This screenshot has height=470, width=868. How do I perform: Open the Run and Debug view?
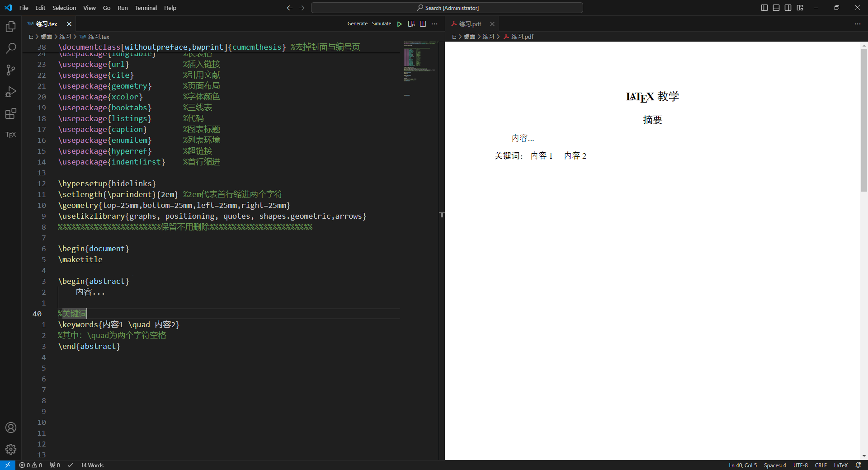click(x=11, y=92)
